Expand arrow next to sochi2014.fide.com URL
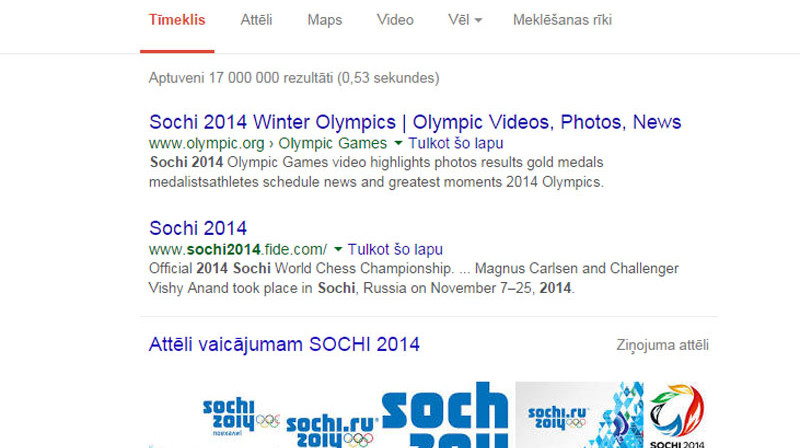 [338, 250]
